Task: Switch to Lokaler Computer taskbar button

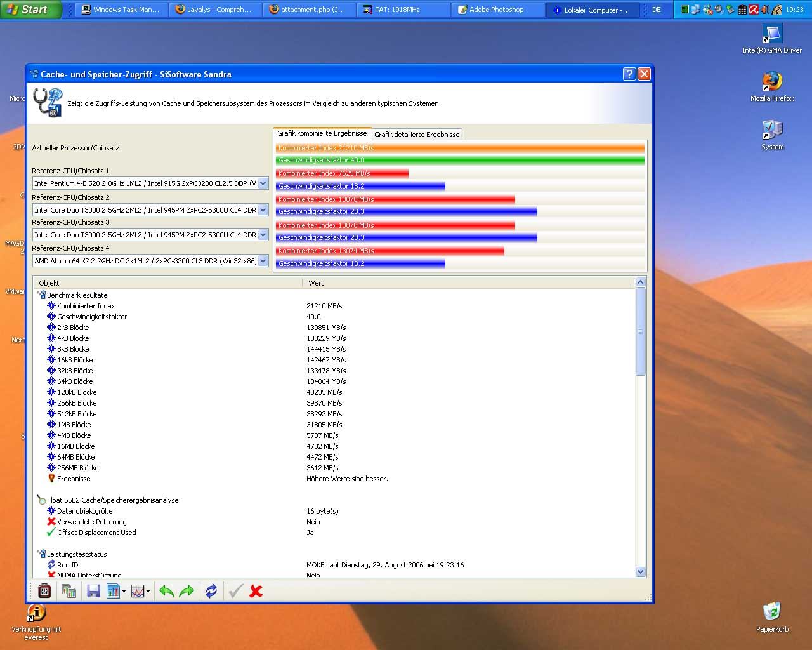Action: tap(591, 10)
